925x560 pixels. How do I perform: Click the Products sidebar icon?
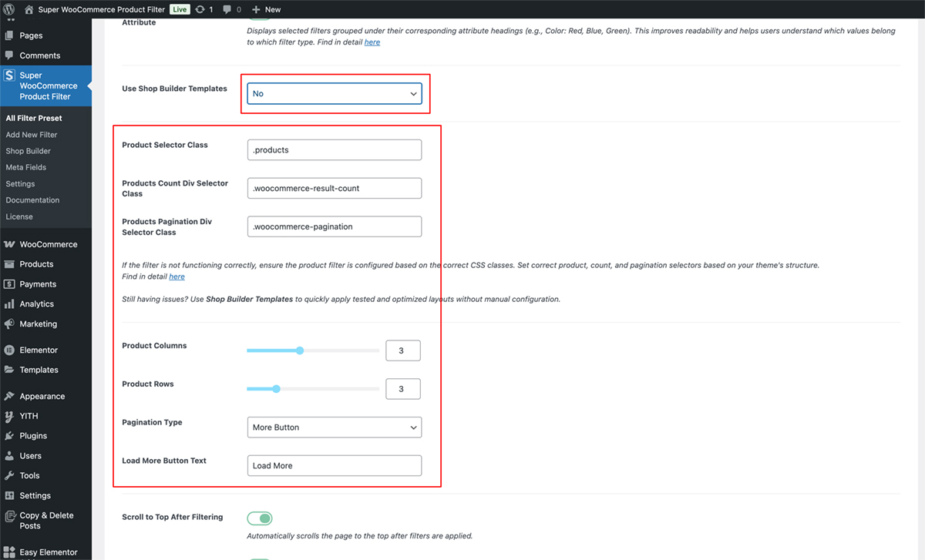[x=9, y=264]
